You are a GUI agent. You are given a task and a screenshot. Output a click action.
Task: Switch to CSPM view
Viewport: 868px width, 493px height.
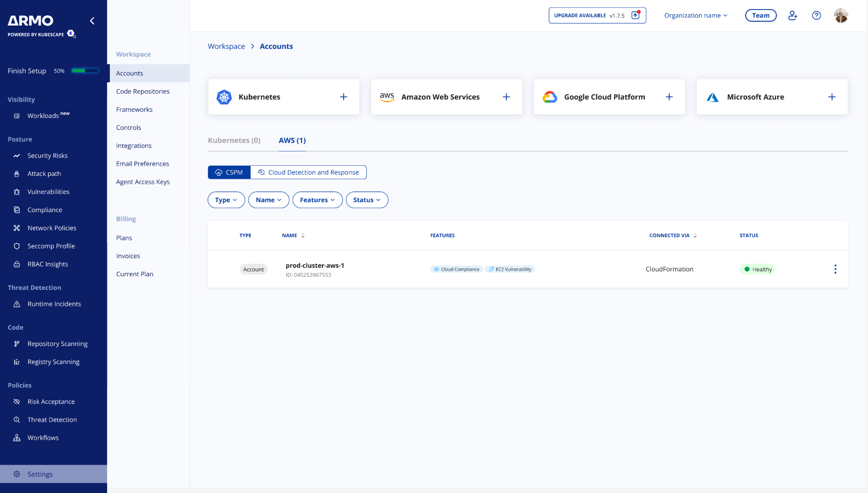coord(229,172)
